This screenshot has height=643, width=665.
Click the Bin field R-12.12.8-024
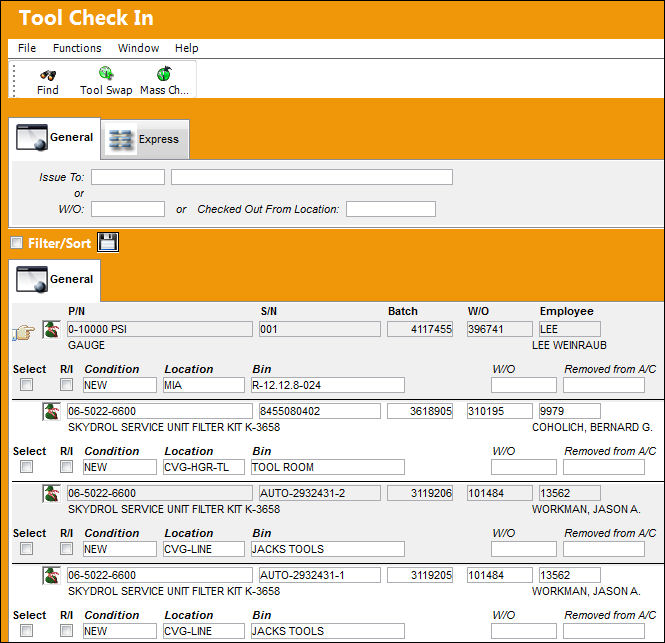327,385
